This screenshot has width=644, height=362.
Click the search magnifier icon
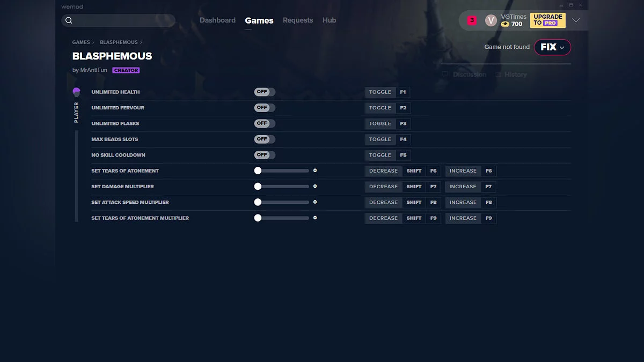69,20
